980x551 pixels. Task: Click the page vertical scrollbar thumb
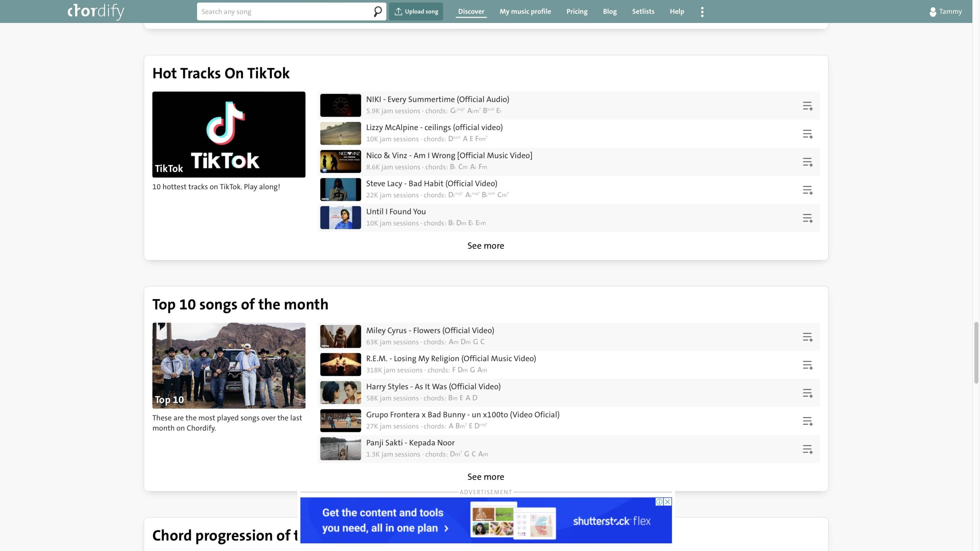[976, 352]
